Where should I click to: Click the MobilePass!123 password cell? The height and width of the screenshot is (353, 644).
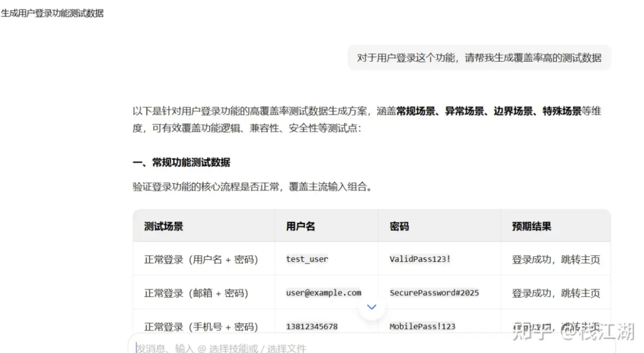[422, 327]
